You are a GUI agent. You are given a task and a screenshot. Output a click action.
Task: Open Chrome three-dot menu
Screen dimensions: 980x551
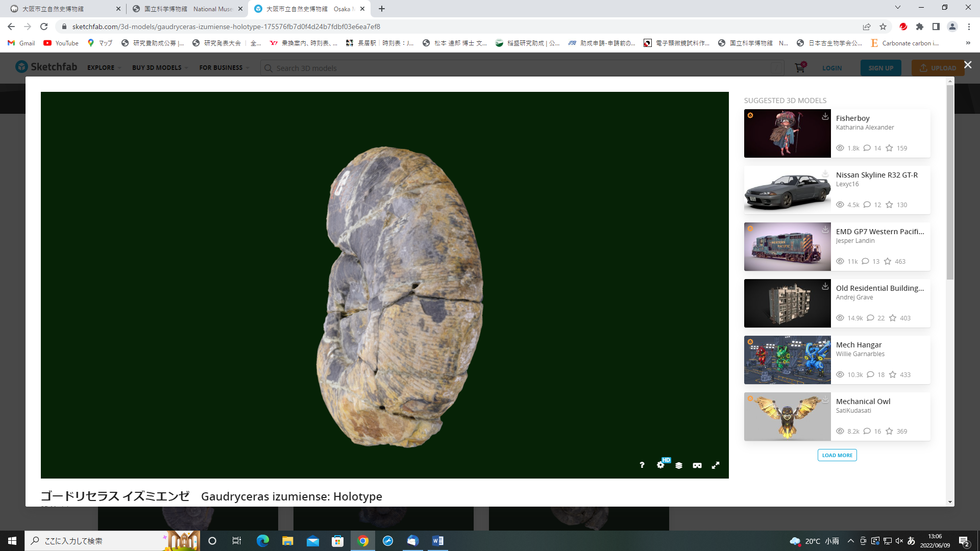click(x=969, y=27)
